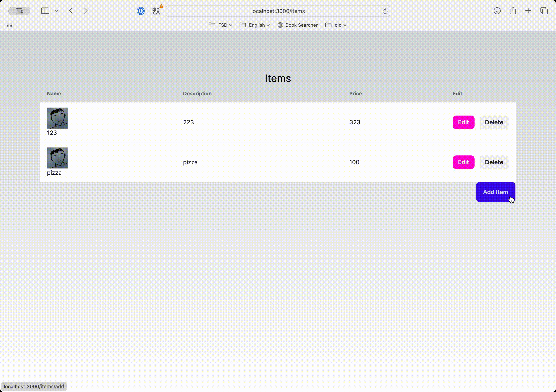Image resolution: width=556 pixels, height=392 pixels.
Task: Click the favorites grid icon
Action: pyautogui.click(x=10, y=25)
